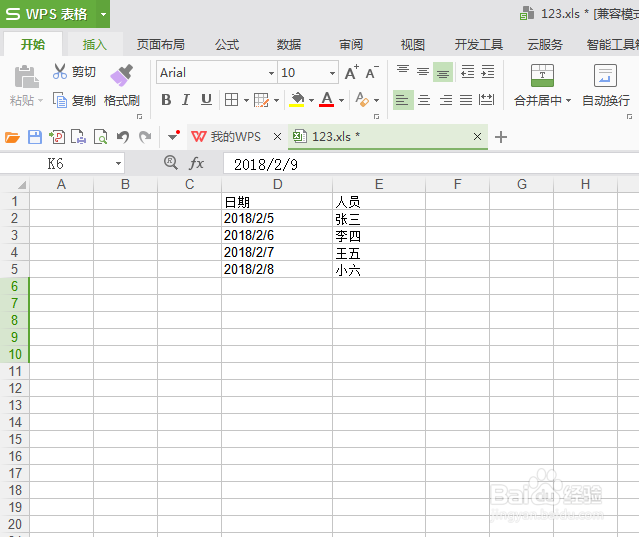Viewport: 639px width, 537px height.
Task: Click the borders grid icon
Action: (x=231, y=99)
